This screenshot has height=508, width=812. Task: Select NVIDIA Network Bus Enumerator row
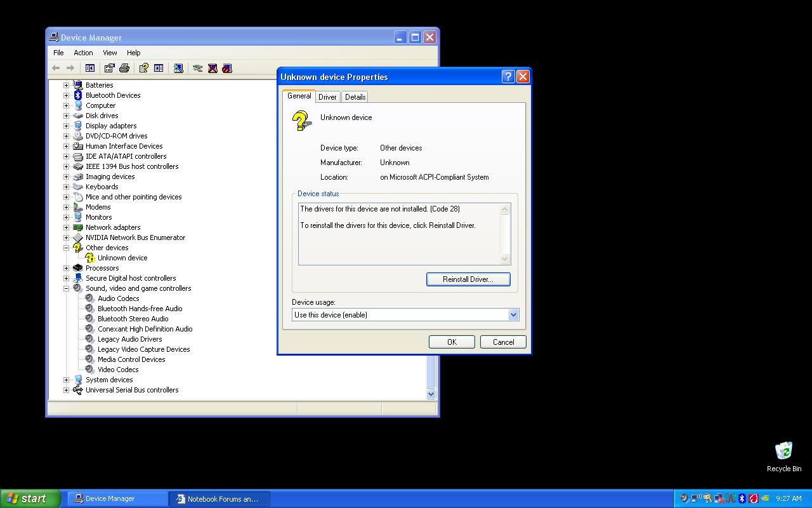135,237
